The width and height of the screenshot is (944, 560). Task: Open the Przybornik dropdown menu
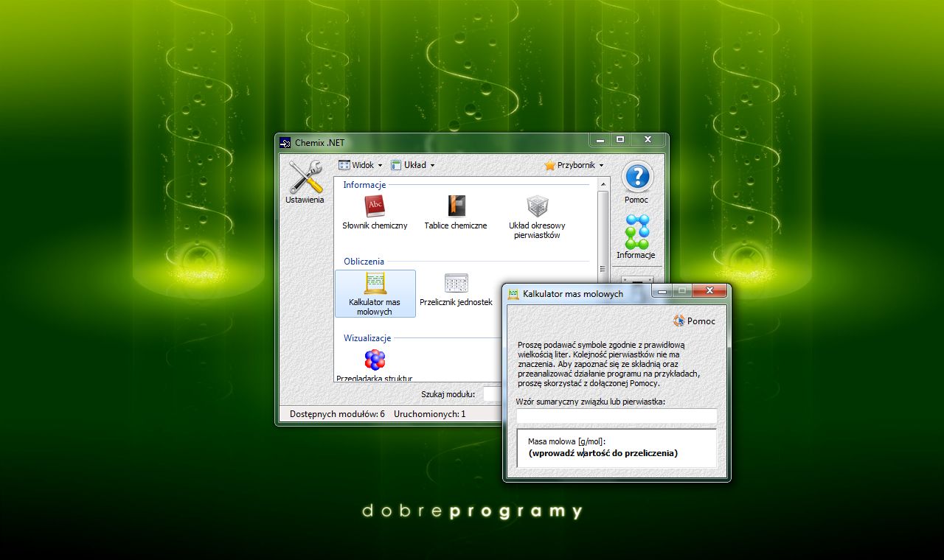[574, 165]
